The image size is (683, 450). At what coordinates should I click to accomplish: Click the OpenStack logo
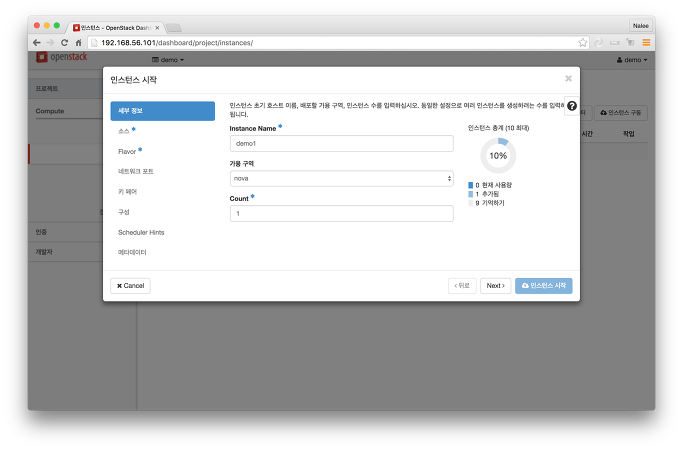coord(61,57)
